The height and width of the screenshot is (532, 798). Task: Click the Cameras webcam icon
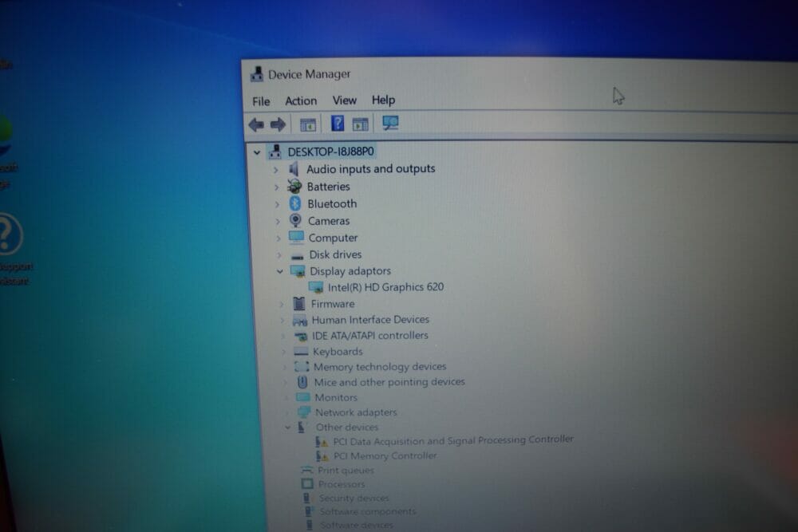296,220
